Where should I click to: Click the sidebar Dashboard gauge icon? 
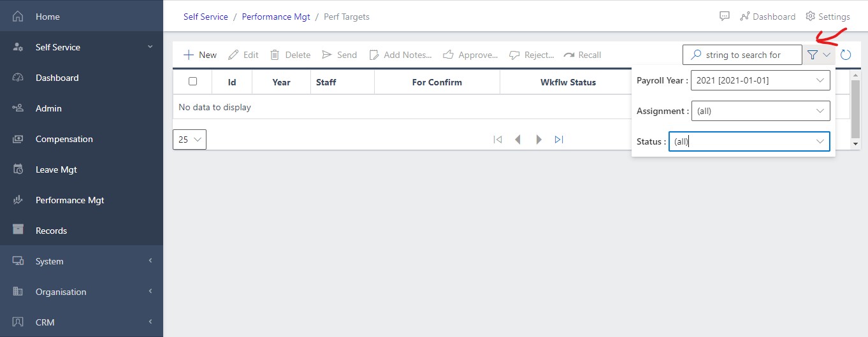pyautogui.click(x=18, y=78)
